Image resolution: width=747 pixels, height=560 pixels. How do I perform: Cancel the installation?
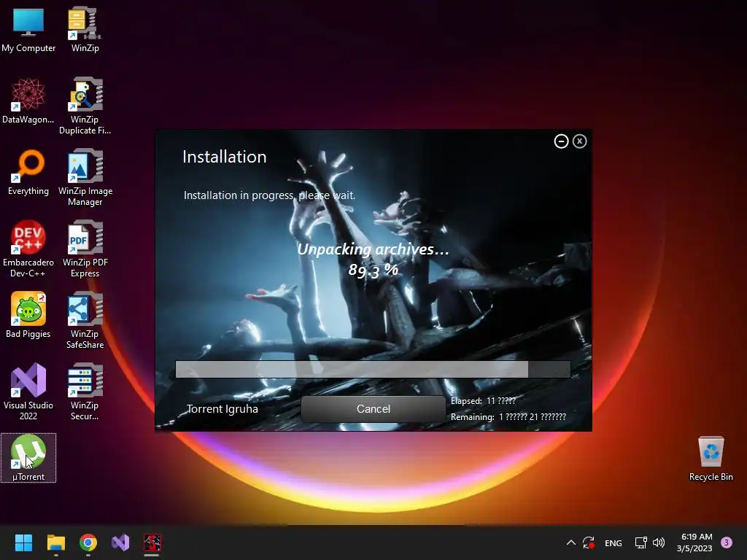coord(373,408)
